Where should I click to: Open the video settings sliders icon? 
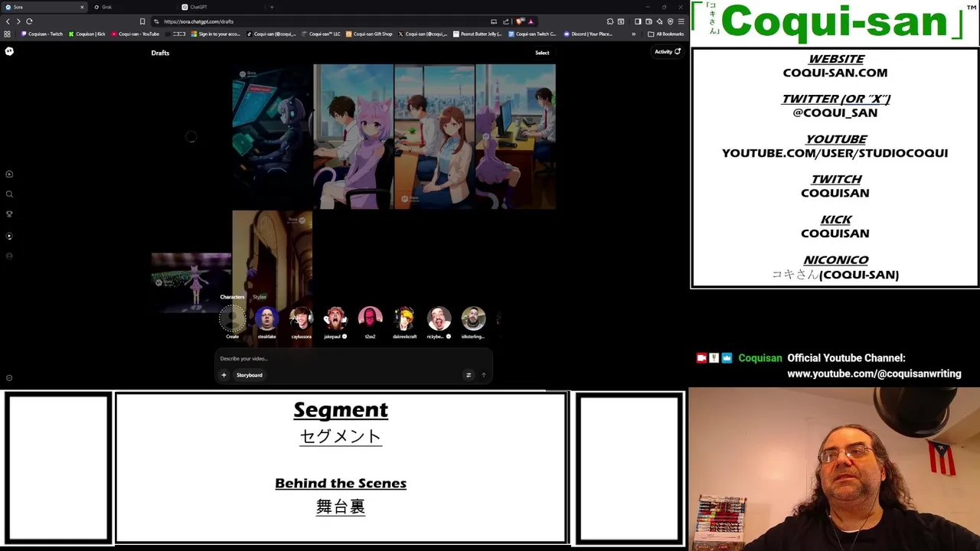469,375
